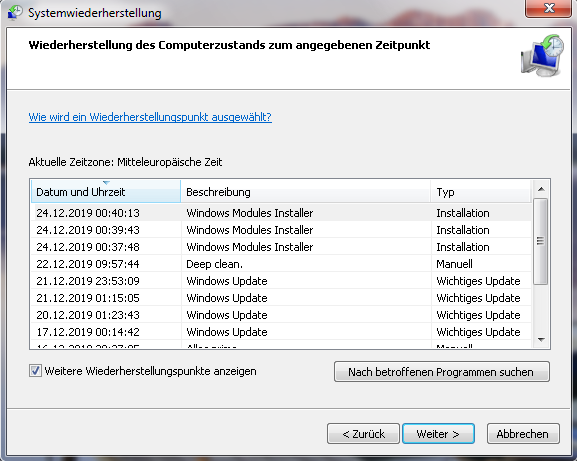The image size is (577, 461).
Task: Click the vertical scrollbar thumb
Action: pos(540,241)
